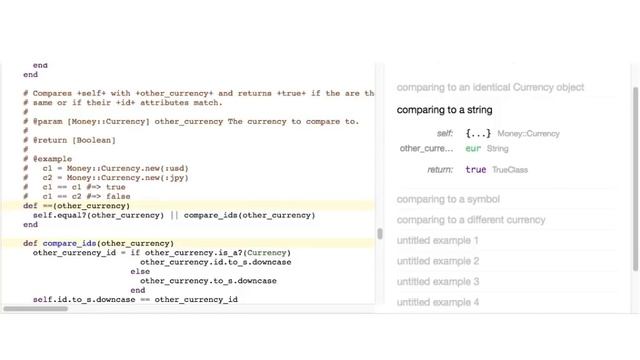
Task: Open 'comparing to a different currency' example
Action: [x=471, y=220]
